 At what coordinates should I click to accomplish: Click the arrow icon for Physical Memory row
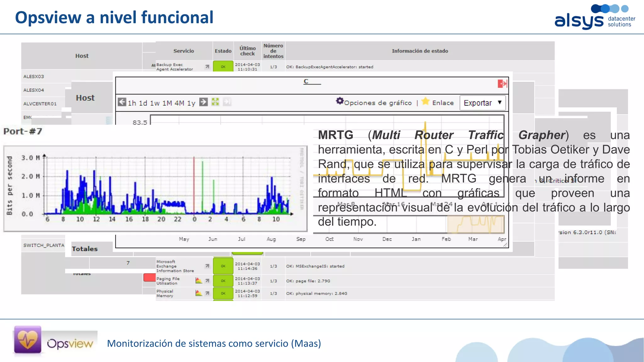pyautogui.click(x=207, y=293)
